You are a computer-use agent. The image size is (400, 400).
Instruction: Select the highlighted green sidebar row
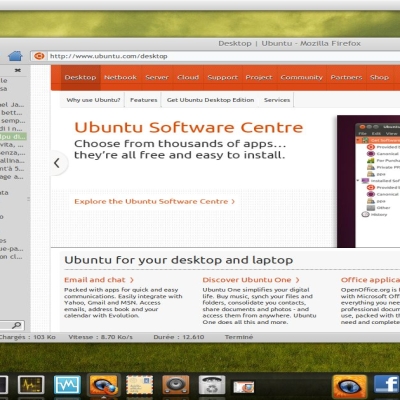coord(13,137)
